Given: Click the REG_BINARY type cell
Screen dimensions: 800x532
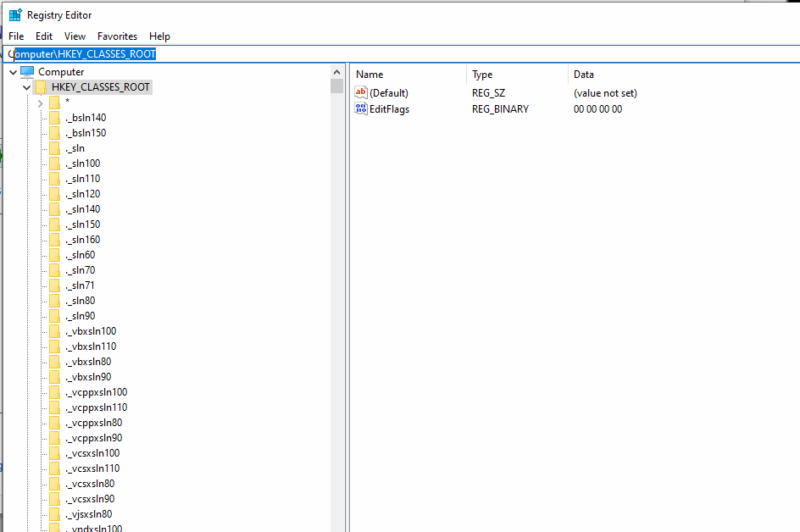Looking at the screenshot, I should pos(501,109).
